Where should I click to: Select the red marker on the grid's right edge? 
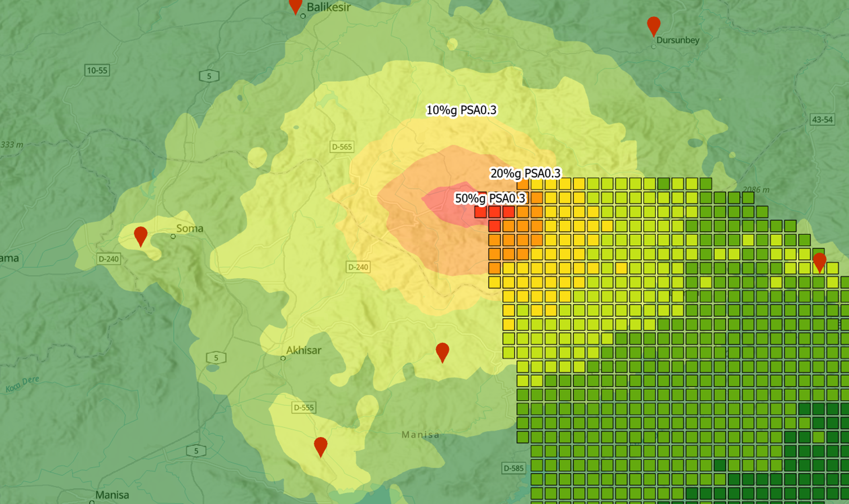tap(819, 262)
